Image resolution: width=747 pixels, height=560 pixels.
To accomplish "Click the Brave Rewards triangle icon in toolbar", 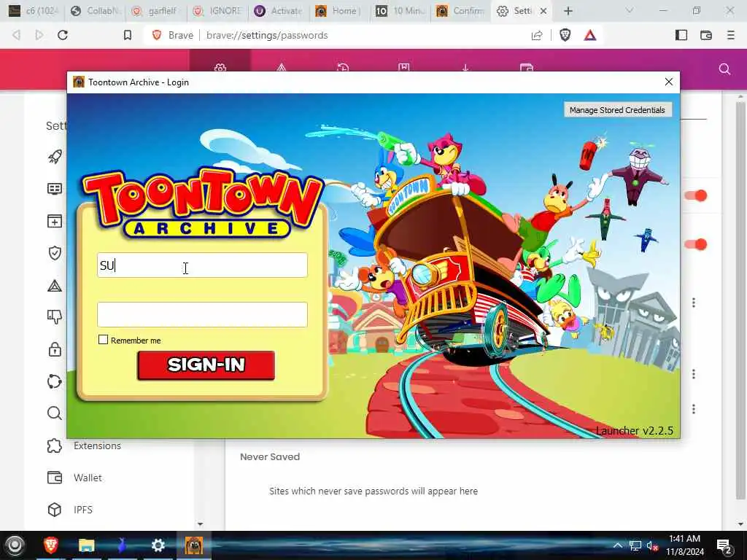I will 589,35.
